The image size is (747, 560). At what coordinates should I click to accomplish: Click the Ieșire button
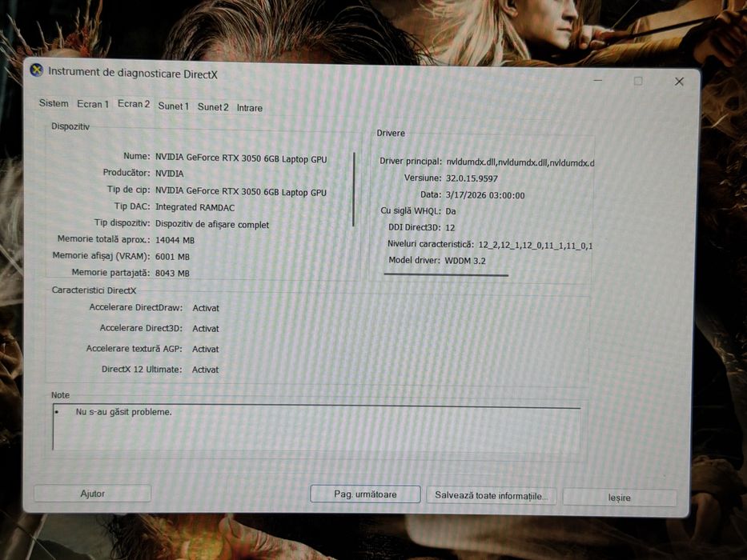coord(620,498)
